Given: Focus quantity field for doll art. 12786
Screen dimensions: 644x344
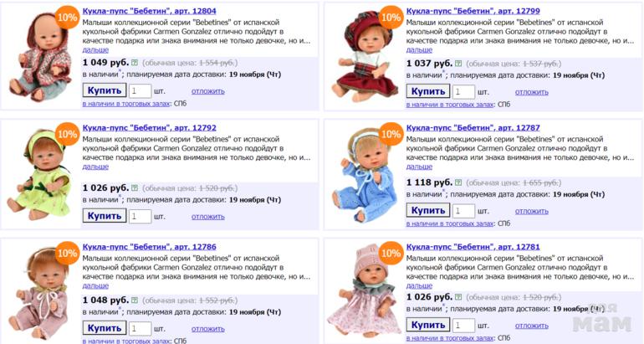Looking at the screenshot, I should 140,328.
